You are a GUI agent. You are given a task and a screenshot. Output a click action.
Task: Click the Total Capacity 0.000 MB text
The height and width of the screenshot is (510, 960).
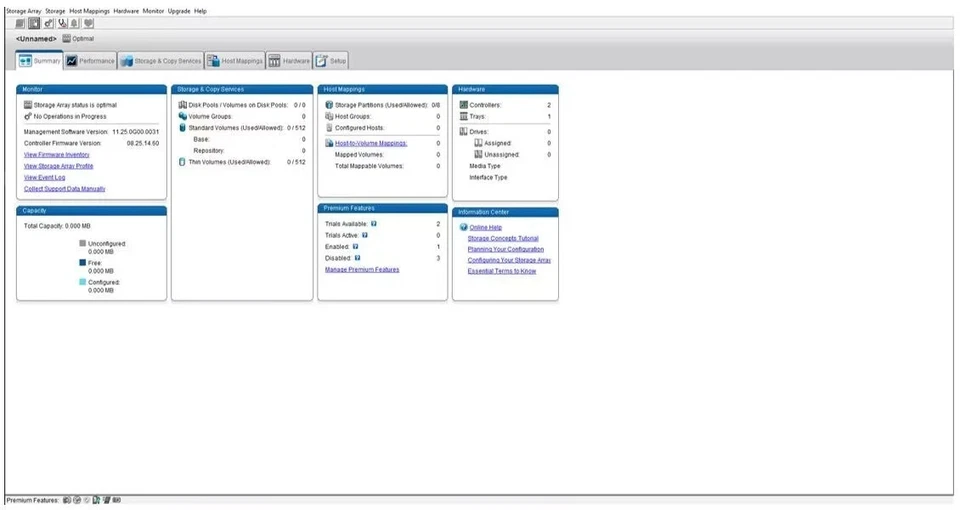click(57, 226)
